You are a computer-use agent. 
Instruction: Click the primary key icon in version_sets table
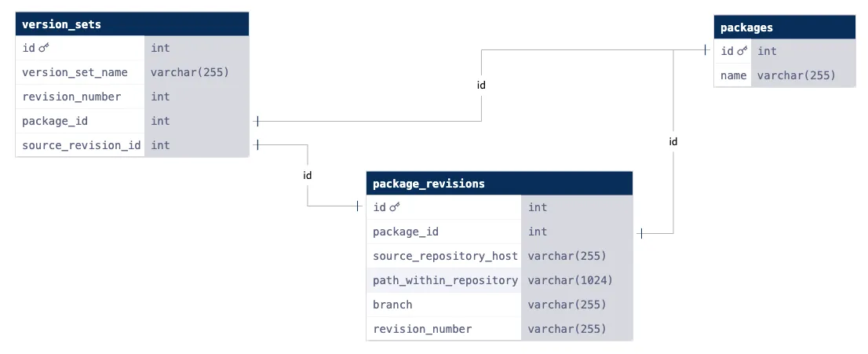(44, 49)
